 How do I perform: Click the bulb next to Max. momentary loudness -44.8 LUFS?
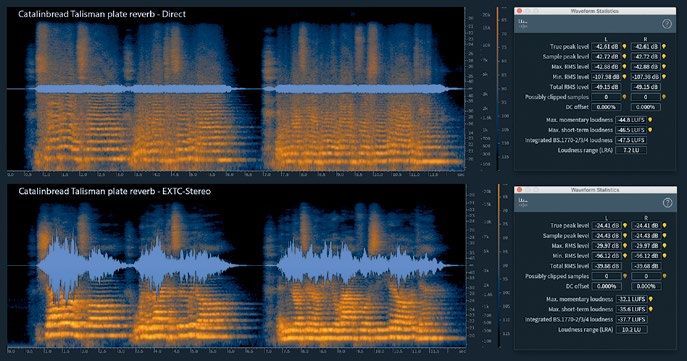pyautogui.click(x=650, y=120)
